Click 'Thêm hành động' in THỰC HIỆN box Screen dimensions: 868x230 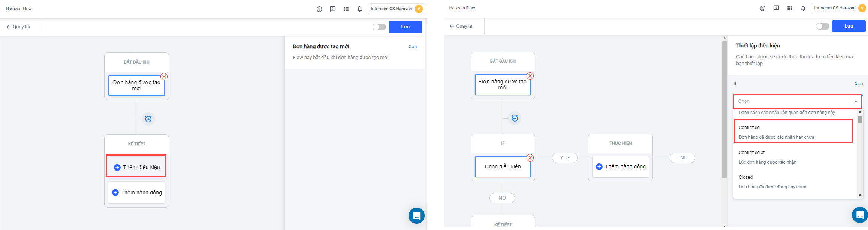point(620,166)
